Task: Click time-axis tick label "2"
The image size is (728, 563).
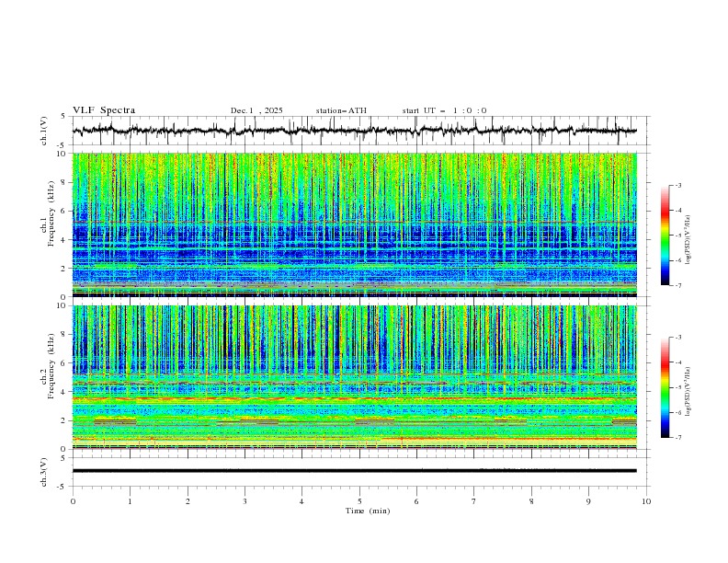Action: (188, 501)
